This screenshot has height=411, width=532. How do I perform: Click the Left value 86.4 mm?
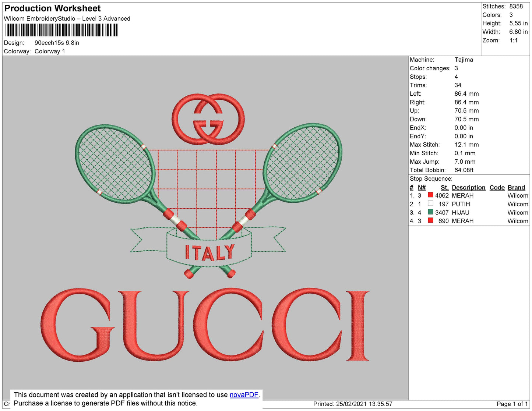pyautogui.click(x=467, y=93)
